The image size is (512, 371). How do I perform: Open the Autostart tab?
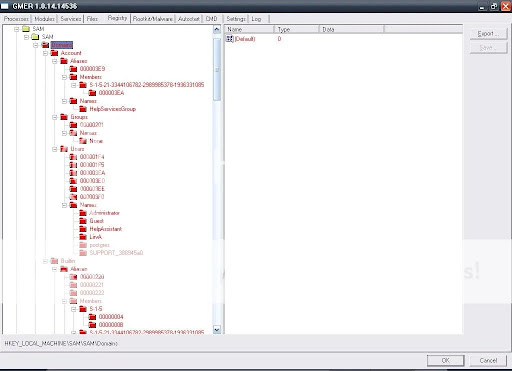click(x=189, y=19)
